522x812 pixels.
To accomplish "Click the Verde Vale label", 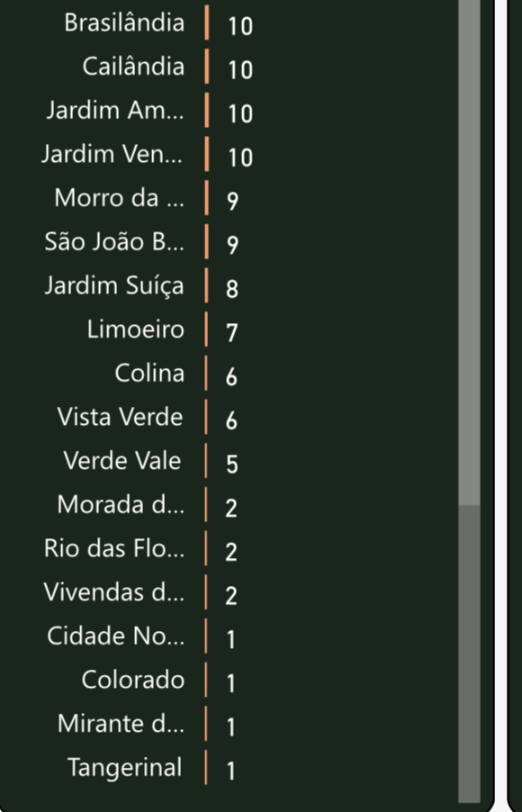I will (122, 461).
